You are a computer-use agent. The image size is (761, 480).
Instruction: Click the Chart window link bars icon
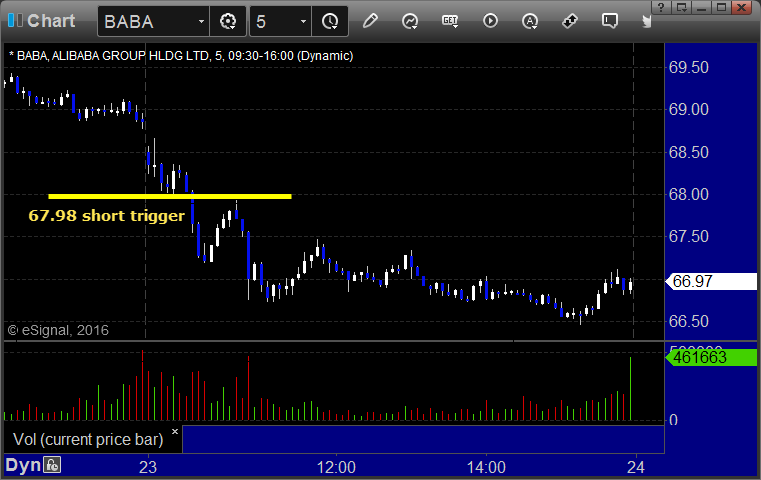pos(15,20)
